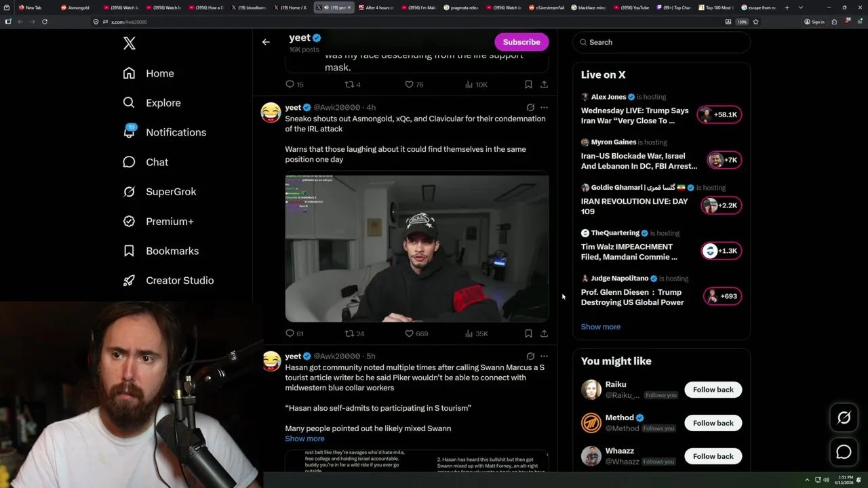The image size is (868, 488).
Task: Like the post with 76 likes
Action: (414, 85)
